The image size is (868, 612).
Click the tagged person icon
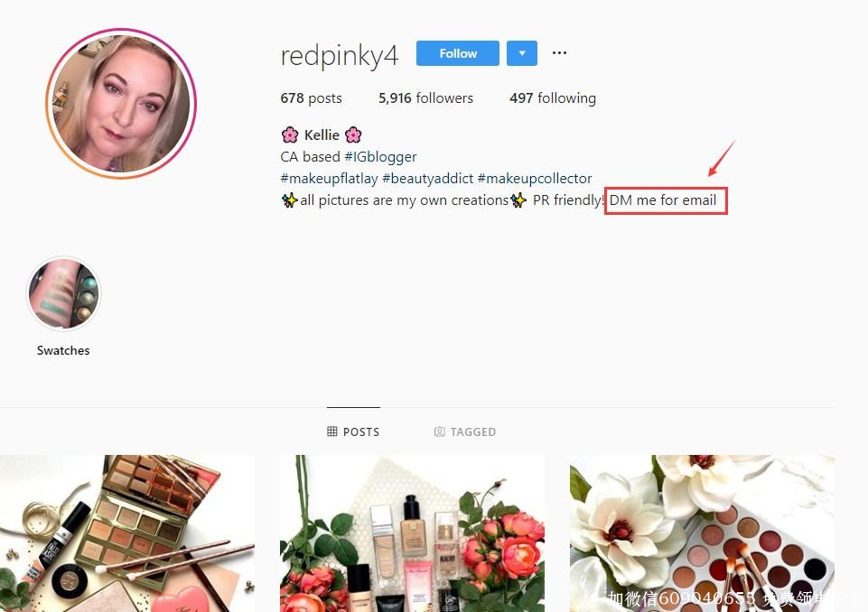pyautogui.click(x=440, y=431)
